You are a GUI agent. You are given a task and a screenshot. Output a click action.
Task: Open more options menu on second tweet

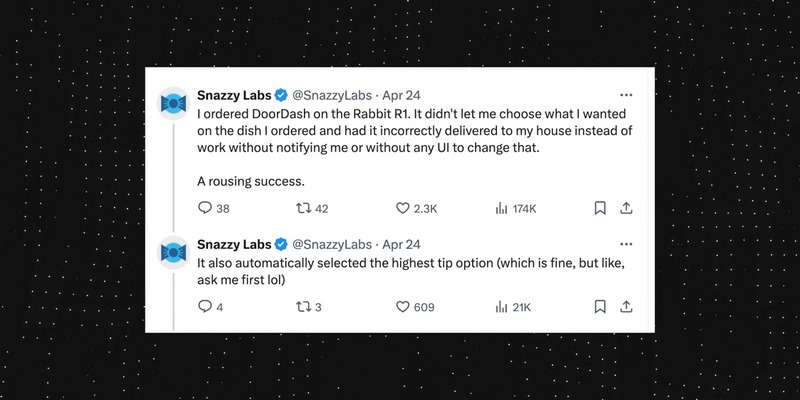click(626, 244)
